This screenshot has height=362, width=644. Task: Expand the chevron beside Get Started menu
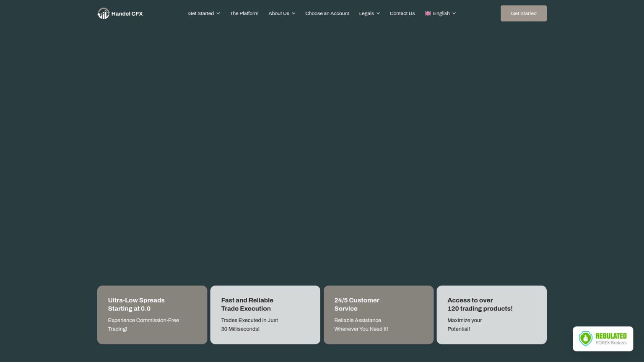pyautogui.click(x=218, y=13)
